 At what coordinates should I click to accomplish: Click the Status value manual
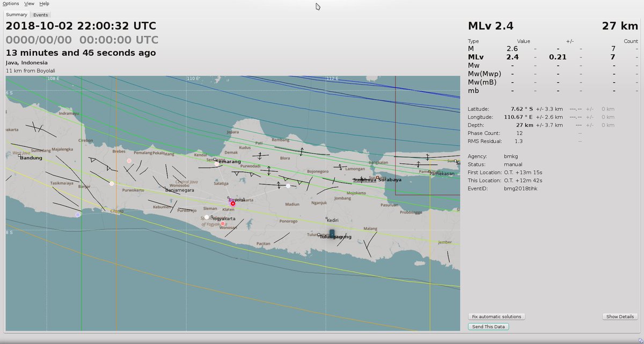click(x=513, y=164)
